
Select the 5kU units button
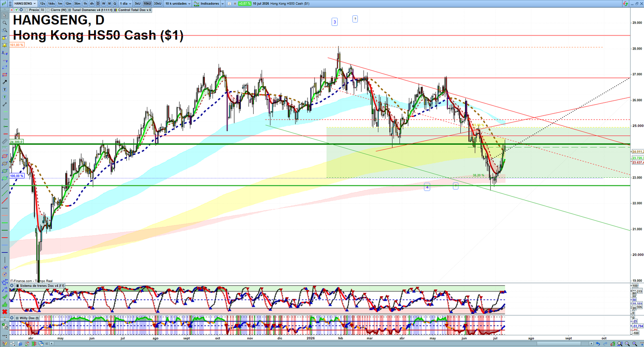pyautogui.click(x=138, y=4)
